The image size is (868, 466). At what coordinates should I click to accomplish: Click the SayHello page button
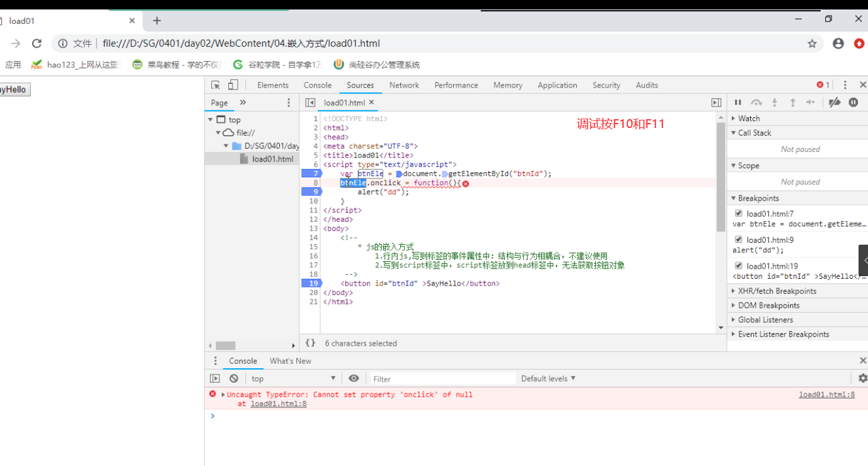pyautogui.click(x=14, y=90)
